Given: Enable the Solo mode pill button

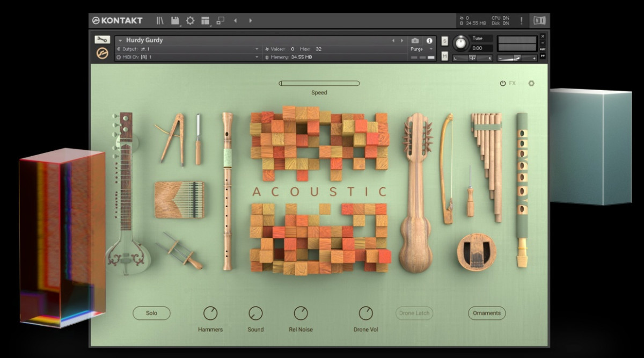Looking at the screenshot, I should [151, 313].
